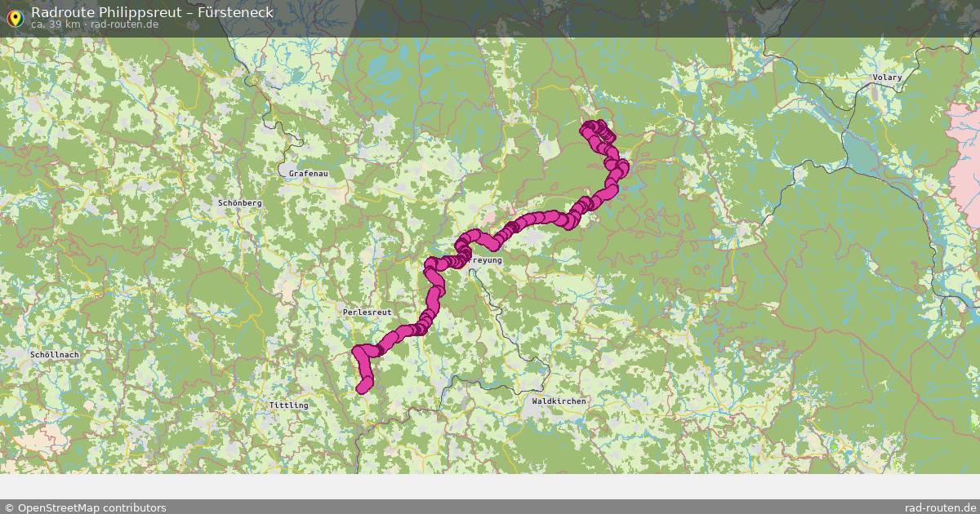Image resolution: width=980 pixels, height=514 pixels.
Task: Click the Volary town label
Action: click(x=888, y=78)
